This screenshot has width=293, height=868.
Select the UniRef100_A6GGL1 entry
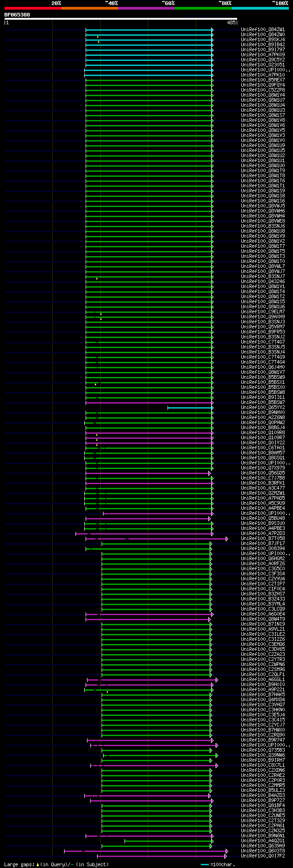tap(263, 680)
